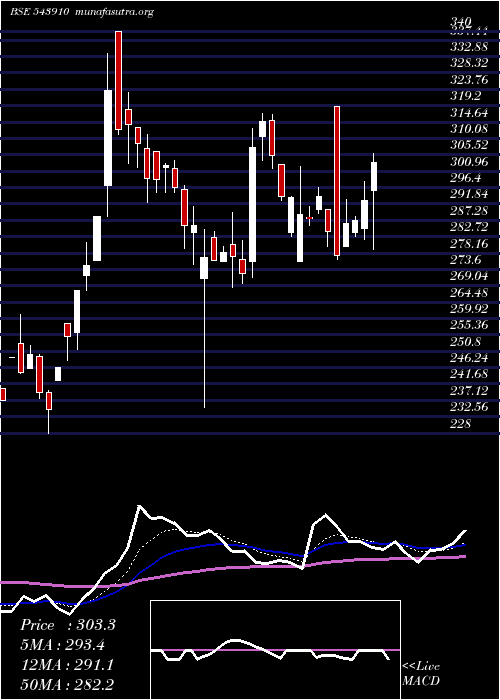Click the 255.36 price axis label
The height and width of the screenshot is (700, 500).
click(468, 325)
